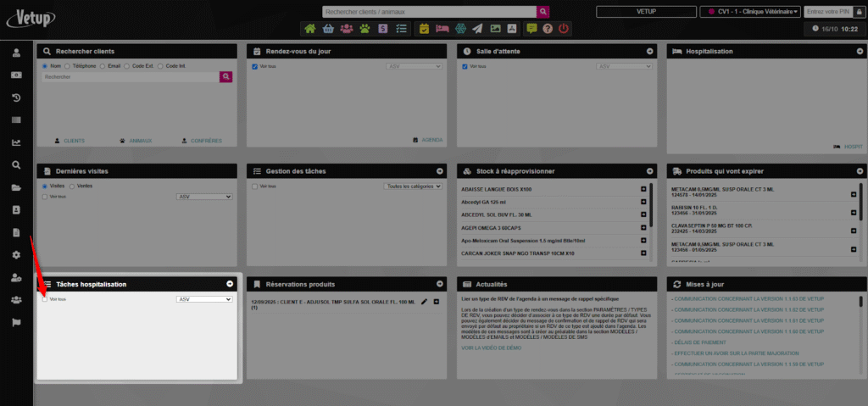Check 'Voir tous' in Tâches hospitalisation

pyautogui.click(x=45, y=299)
